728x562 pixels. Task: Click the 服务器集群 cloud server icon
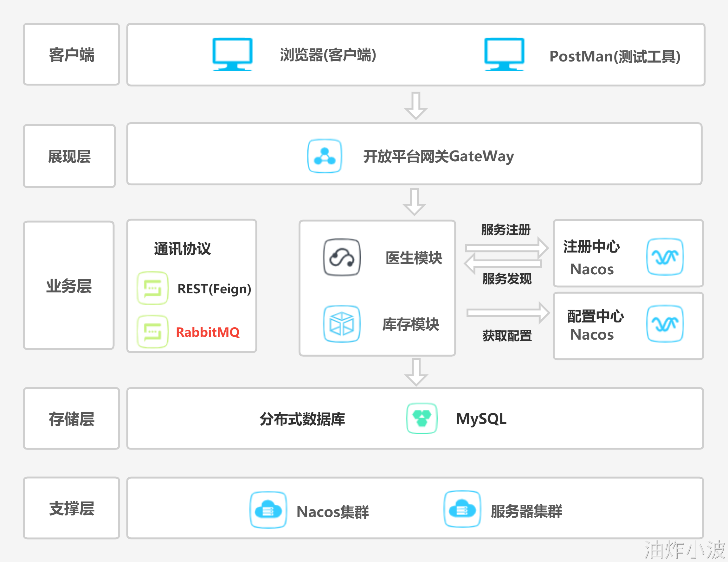click(462, 509)
